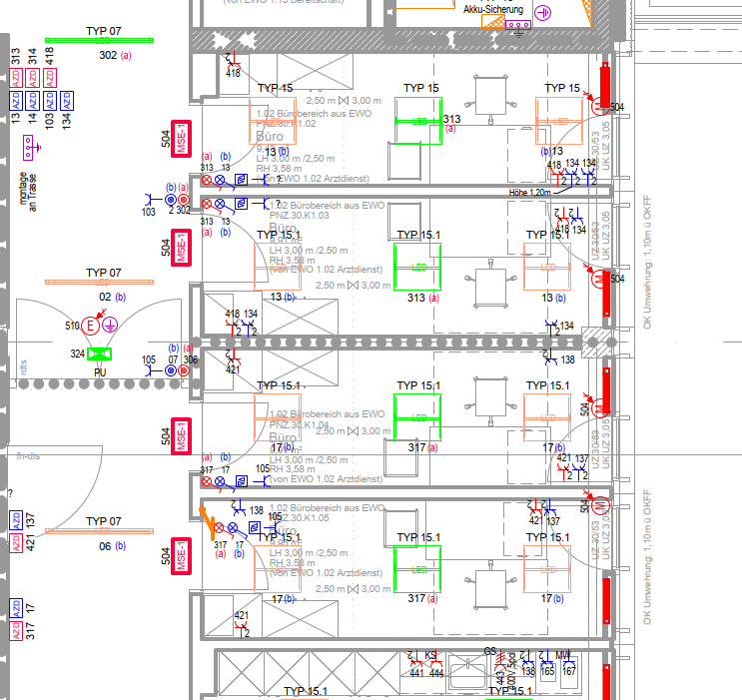Click the blue socket symbol labeled 103

coord(153,200)
